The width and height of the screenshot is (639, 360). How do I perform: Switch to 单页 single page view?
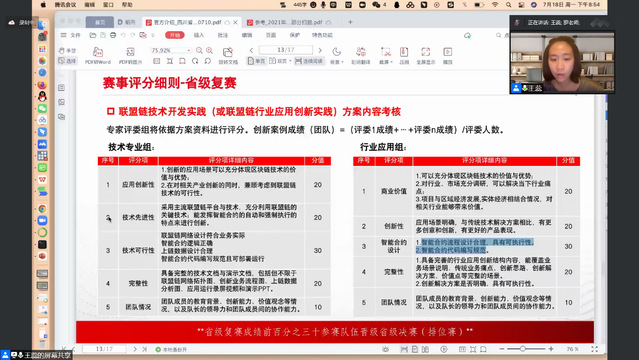[x=256, y=61]
